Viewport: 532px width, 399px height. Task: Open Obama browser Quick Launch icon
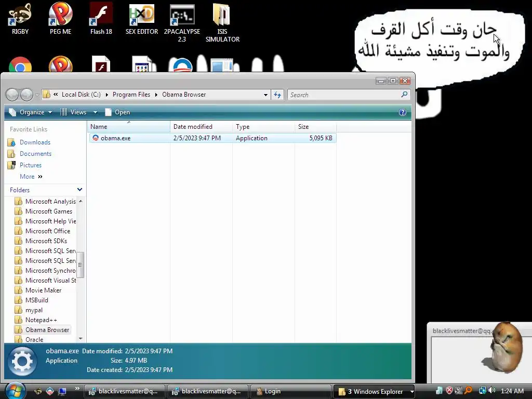tap(50, 391)
